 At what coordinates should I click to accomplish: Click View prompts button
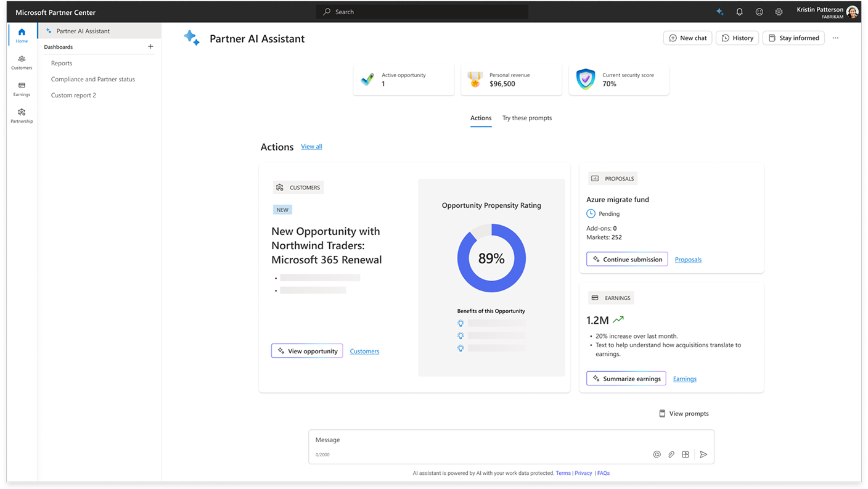click(x=684, y=414)
